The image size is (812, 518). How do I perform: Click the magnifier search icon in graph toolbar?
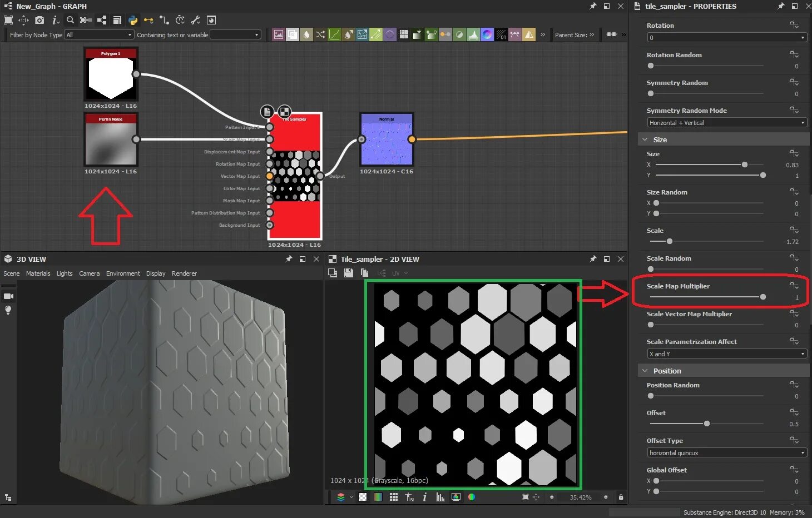pos(70,20)
